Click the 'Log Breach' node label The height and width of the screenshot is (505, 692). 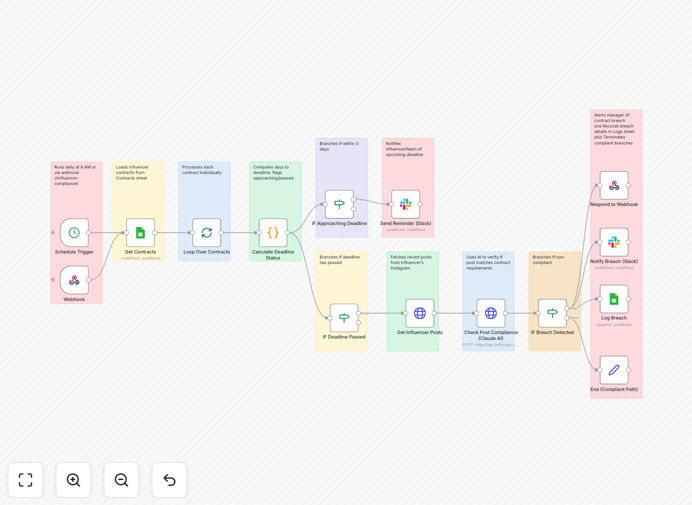coord(614,318)
